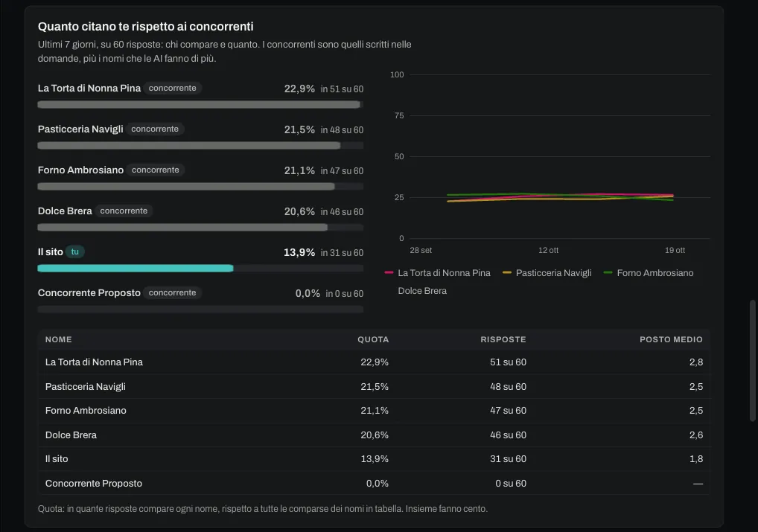Select the concorrente badge beside Concorrente Proposto
The image size is (758, 532).
click(x=172, y=293)
